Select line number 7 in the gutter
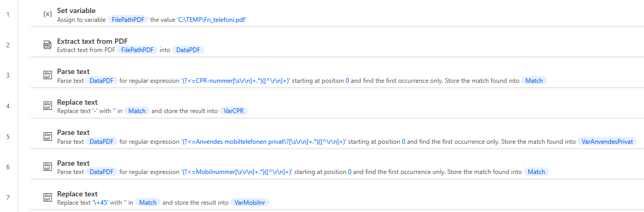The width and height of the screenshot is (644, 212). (8, 198)
